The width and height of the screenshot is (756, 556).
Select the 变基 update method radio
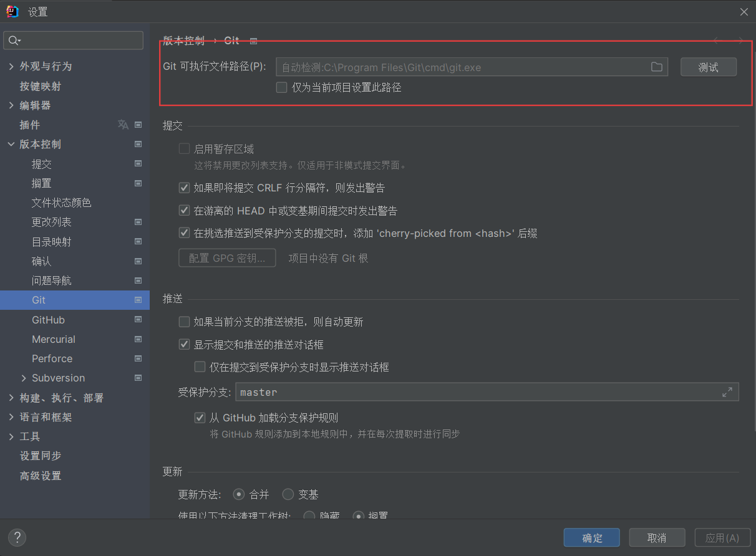pyautogui.click(x=287, y=494)
